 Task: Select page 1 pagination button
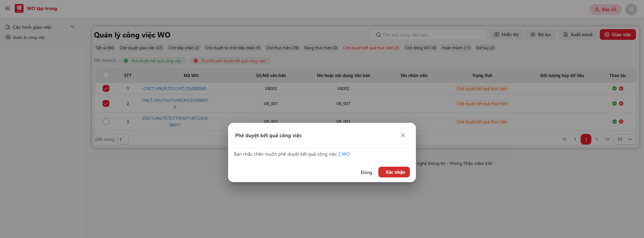point(586,139)
